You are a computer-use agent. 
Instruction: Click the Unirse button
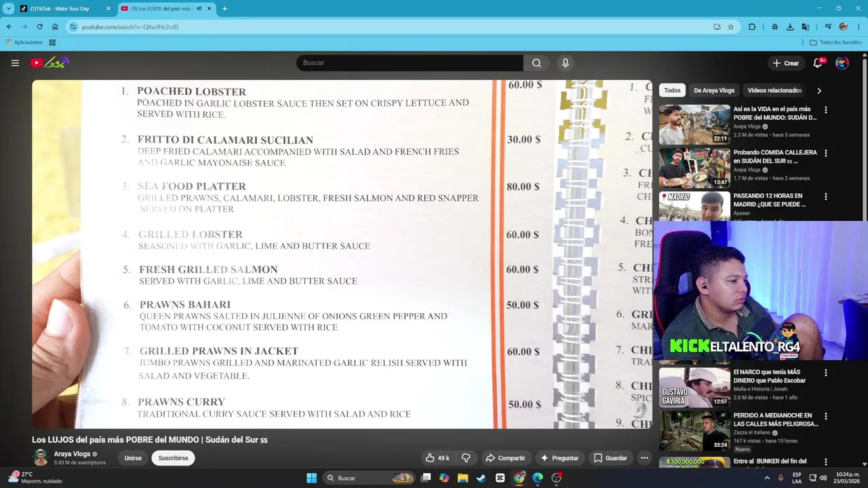133,458
